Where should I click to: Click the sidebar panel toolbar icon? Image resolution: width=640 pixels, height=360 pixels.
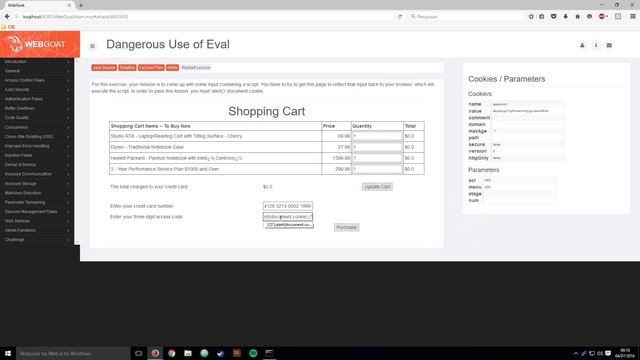point(618,16)
